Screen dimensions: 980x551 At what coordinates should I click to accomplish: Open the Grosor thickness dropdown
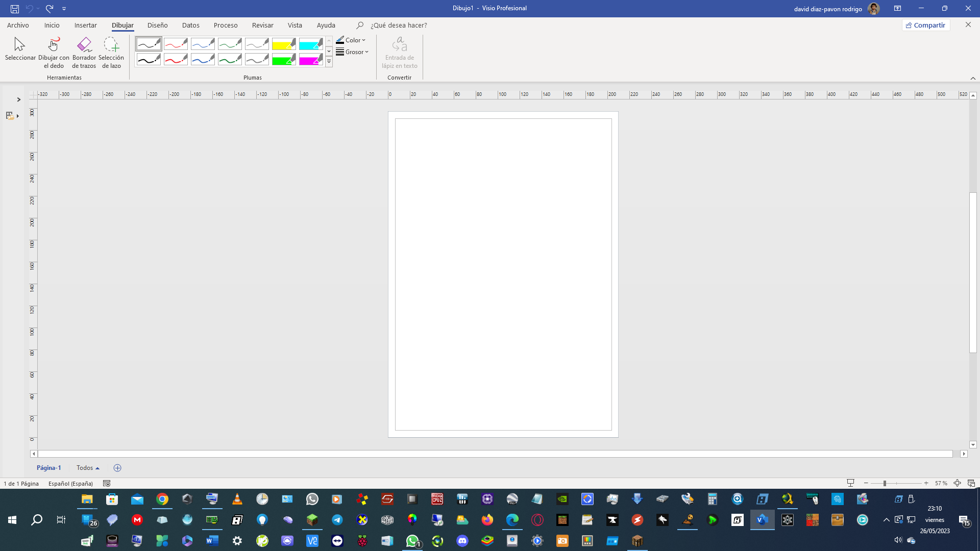coord(352,52)
